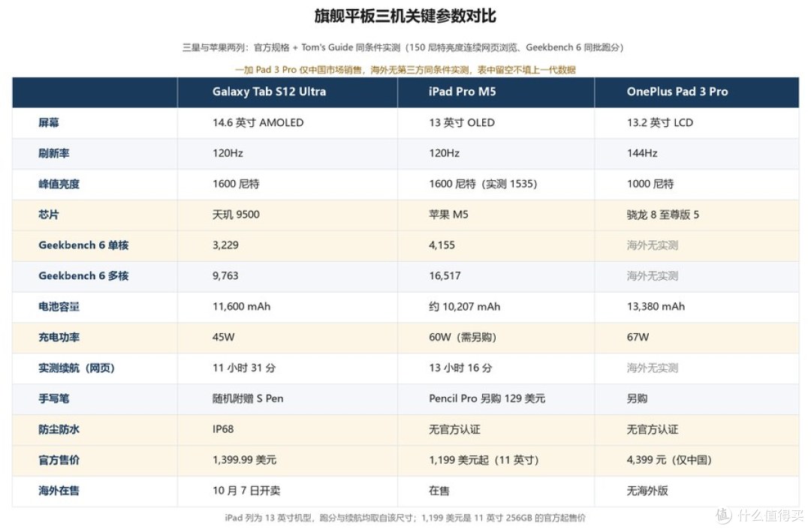Select the 11,600 mAh battery cell

coord(241,307)
